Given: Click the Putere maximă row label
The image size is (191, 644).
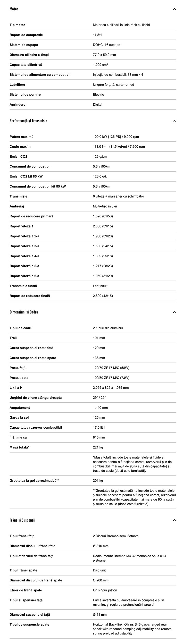Looking at the screenshot, I should point(21,137).
